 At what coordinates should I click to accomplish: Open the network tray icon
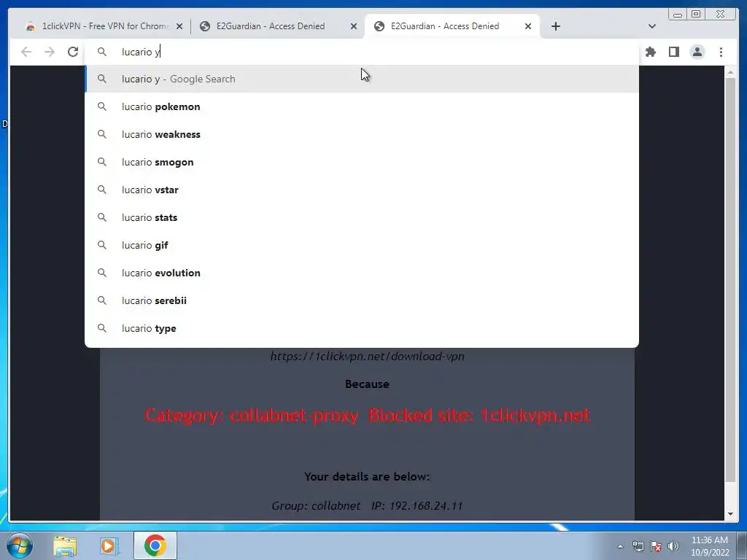click(638, 546)
